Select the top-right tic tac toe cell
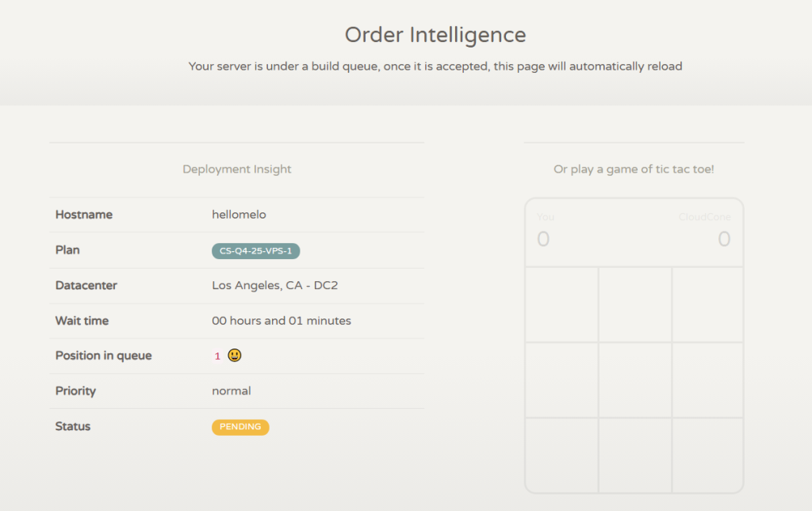The image size is (812, 511). tap(707, 304)
